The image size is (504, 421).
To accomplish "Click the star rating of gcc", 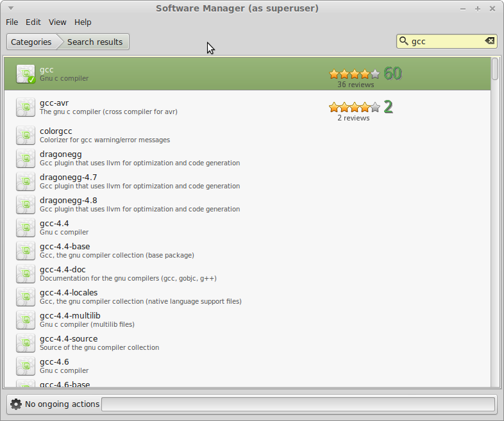I will coord(355,74).
